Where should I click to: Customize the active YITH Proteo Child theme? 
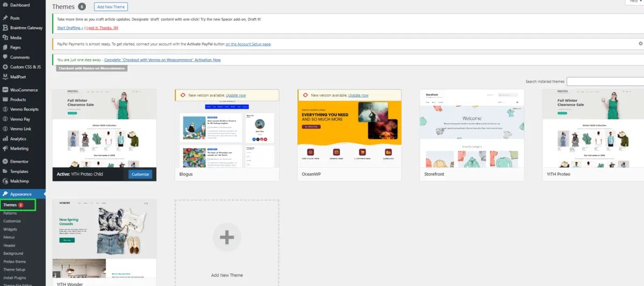pyautogui.click(x=140, y=174)
